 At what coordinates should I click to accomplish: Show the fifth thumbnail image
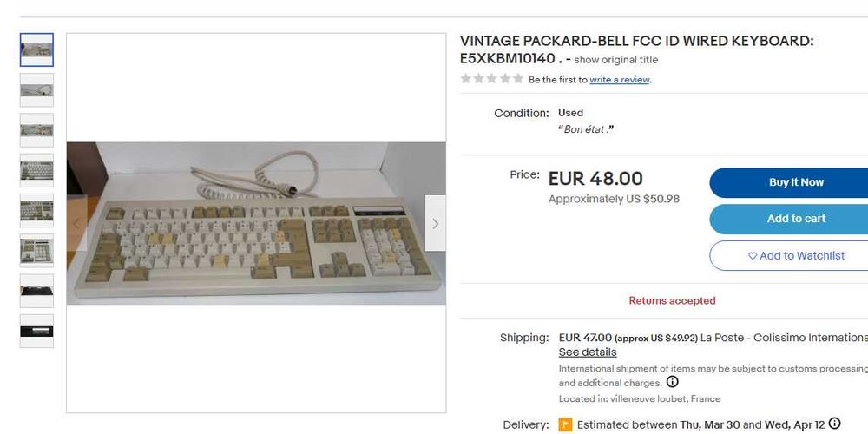(x=36, y=210)
